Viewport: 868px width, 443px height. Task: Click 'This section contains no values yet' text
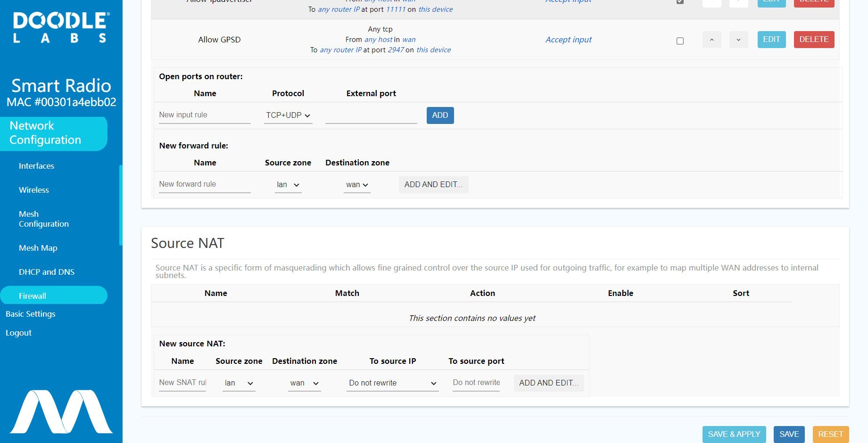pos(472,318)
